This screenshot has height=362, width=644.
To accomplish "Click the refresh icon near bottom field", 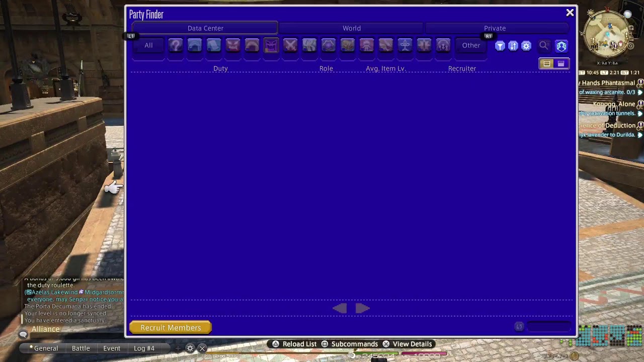I will pos(519,327).
